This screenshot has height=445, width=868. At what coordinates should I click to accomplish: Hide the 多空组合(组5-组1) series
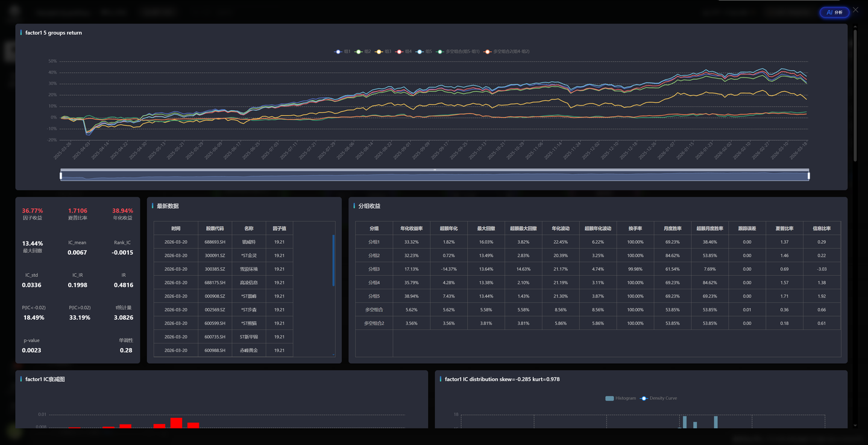coord(458,52)
